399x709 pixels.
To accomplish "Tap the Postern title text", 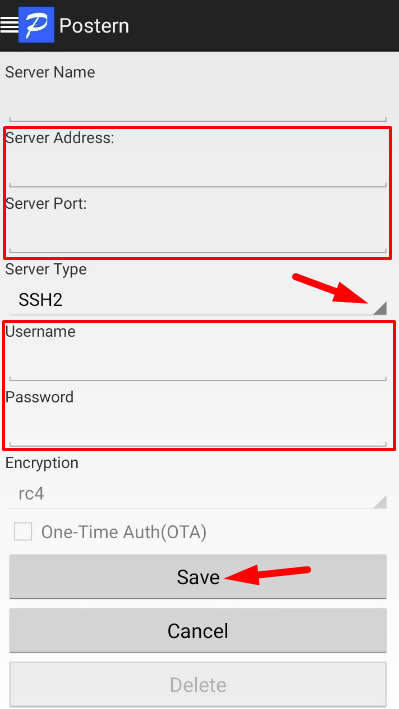I will coord(94,26).
